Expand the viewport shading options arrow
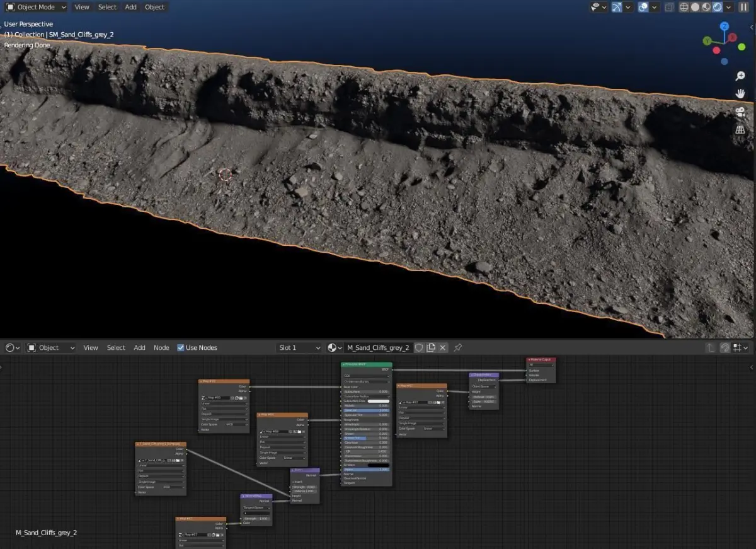 tap(729, 7)
